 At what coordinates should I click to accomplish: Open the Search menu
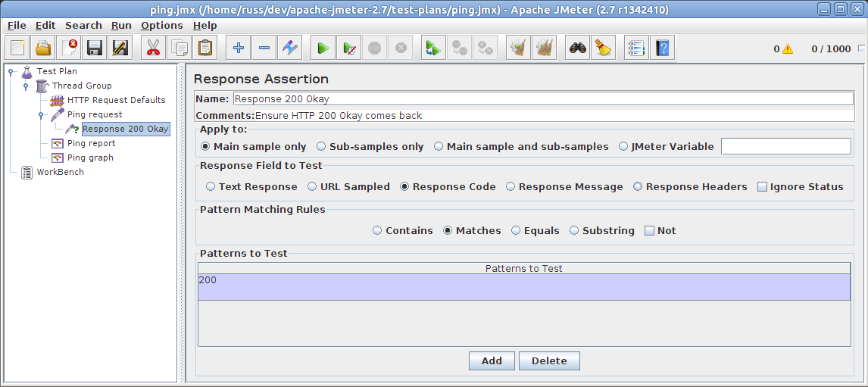point(83,26)
